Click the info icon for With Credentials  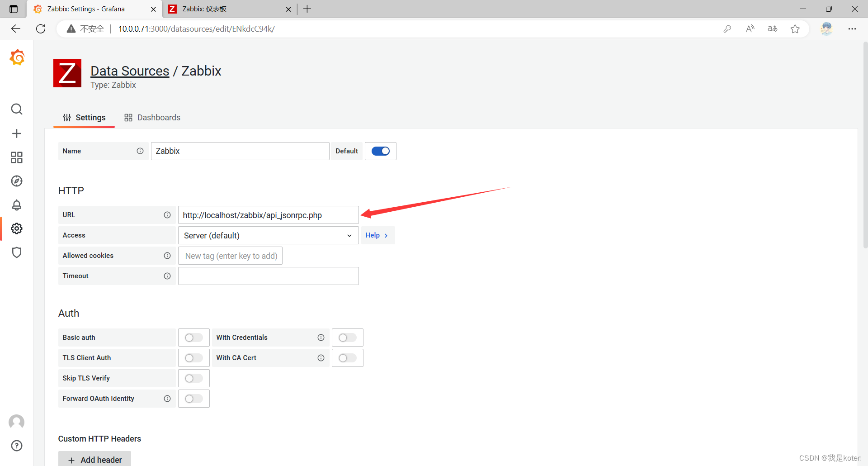[x=321, y=338]
